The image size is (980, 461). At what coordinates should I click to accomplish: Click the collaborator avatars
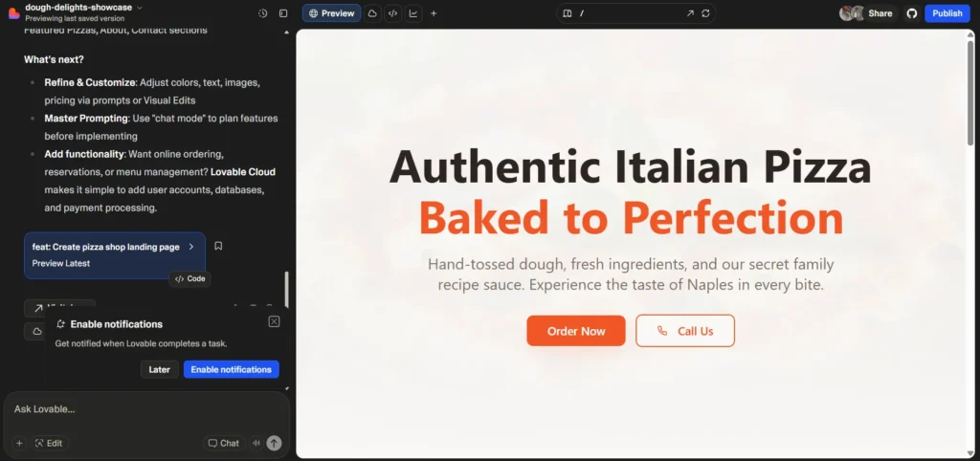[851, 13]
